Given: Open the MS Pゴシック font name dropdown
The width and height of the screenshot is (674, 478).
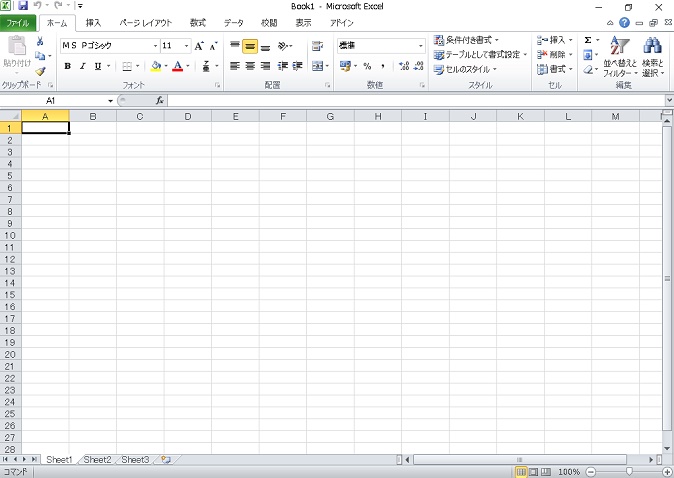Looking at the screenshot, I should pyautogui.click(x=155, y=46).
